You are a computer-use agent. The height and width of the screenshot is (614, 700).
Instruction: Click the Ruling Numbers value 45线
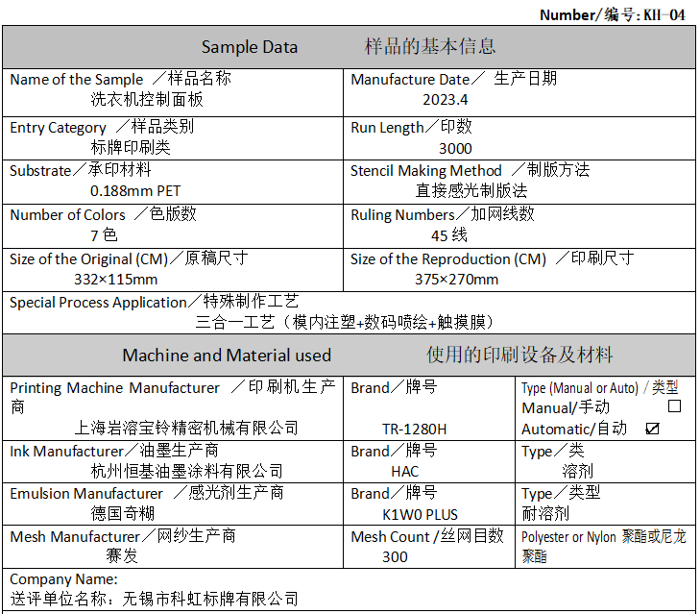pos(449,234)
